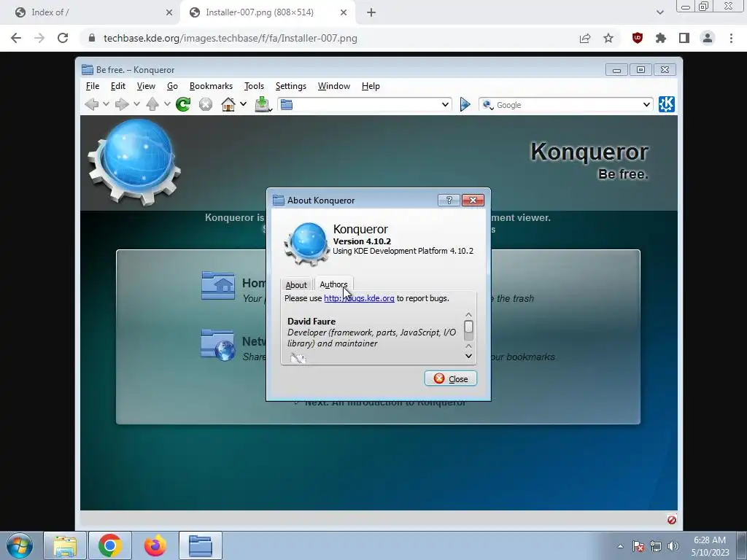Open the taskbar clock showing 6:28 AM

point(710,546)
